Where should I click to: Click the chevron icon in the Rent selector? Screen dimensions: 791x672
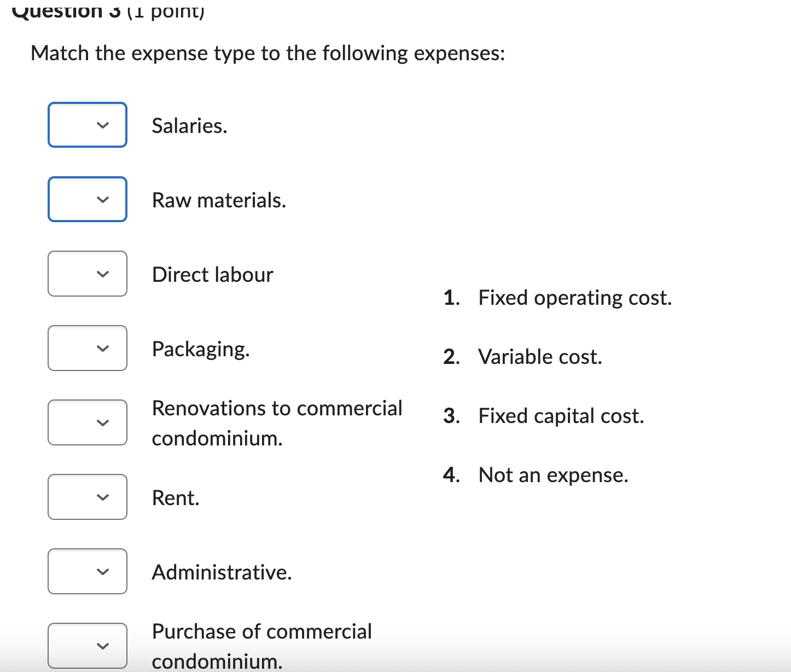click(104, 497)
